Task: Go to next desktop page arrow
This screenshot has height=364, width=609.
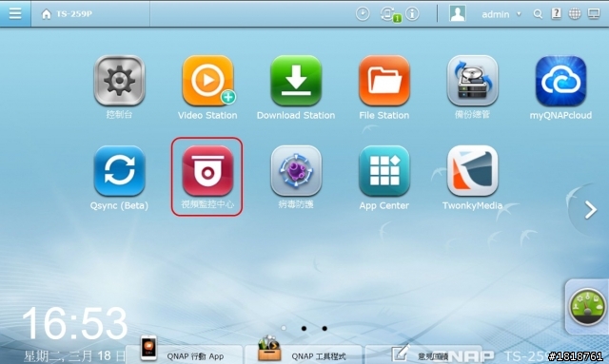Action: coord(591,210)
